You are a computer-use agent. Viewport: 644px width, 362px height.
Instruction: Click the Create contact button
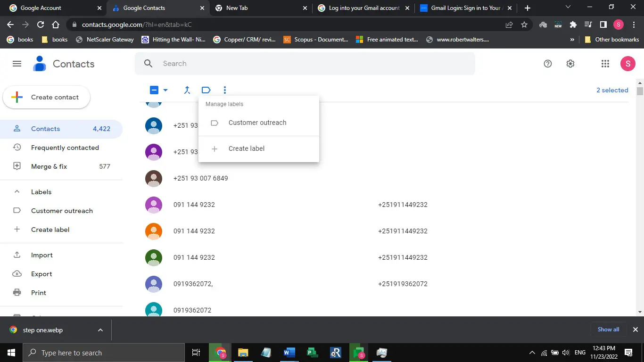pyautogui.click(x=46, y=97)
